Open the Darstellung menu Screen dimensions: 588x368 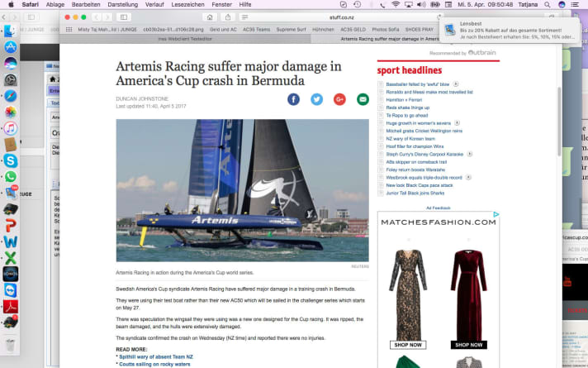[x=122, y=4]
